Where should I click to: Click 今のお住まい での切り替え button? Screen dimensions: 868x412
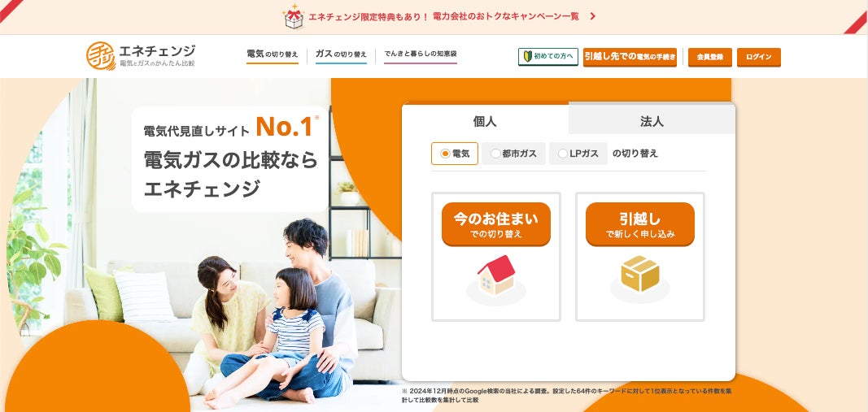496,224
